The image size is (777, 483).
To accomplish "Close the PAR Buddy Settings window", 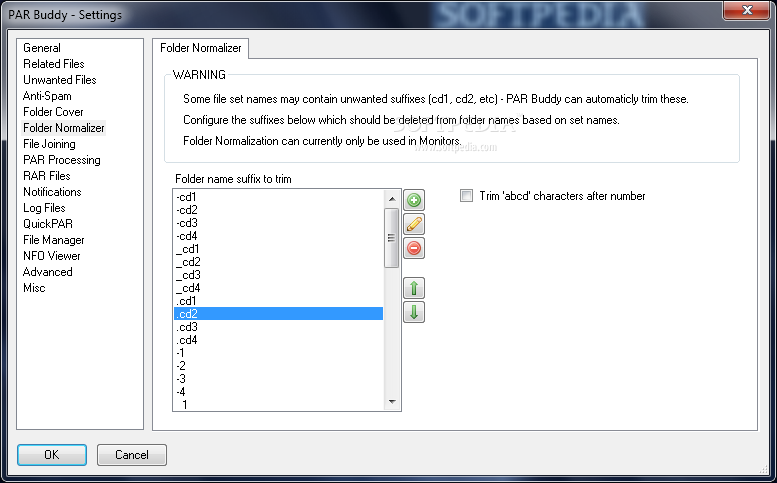I will click(747, 10).
